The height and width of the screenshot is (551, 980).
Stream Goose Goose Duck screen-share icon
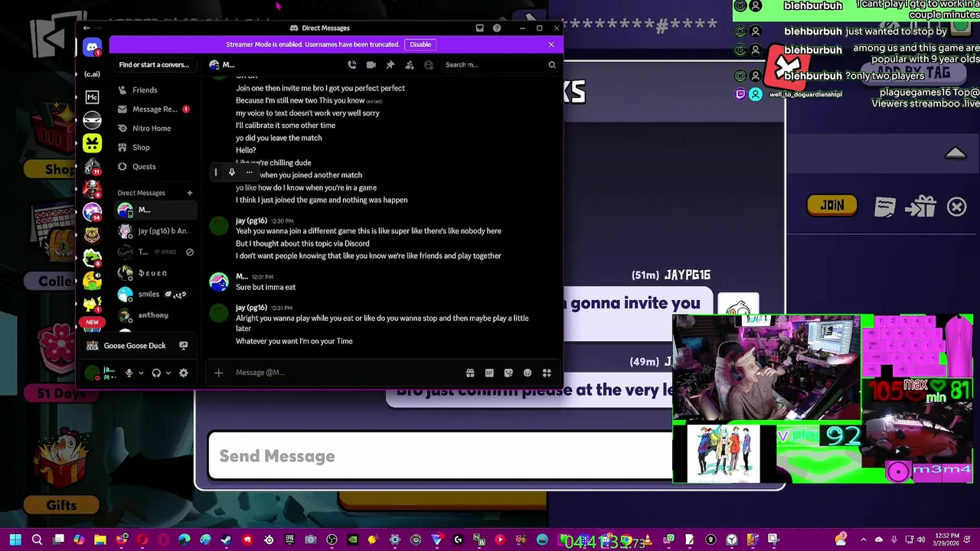[x=184, y=346]
